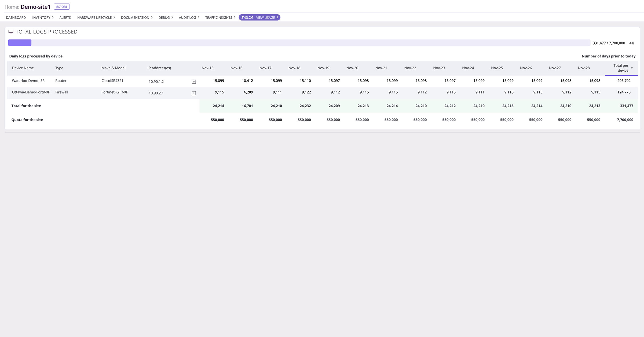Click the 206,702 total per device
Screen dimensions: 644x337
[624, 80]
